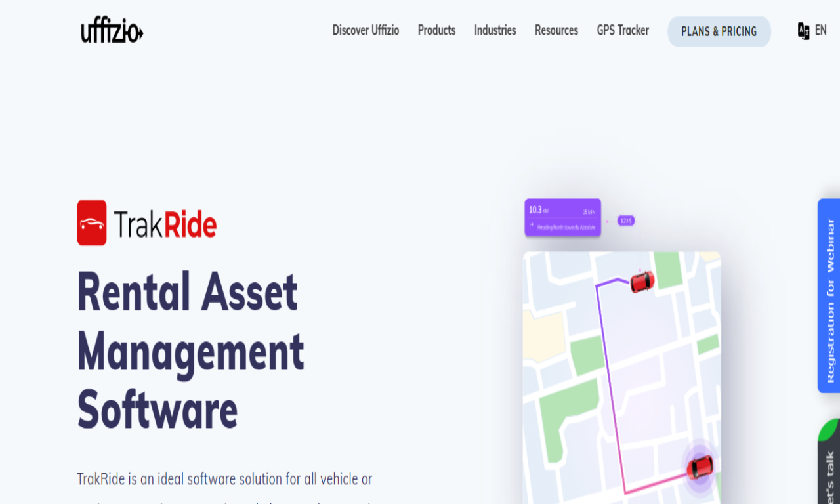Click the language translate icon
The width and height of the screenshot is (840, 504).
[803, 31]
